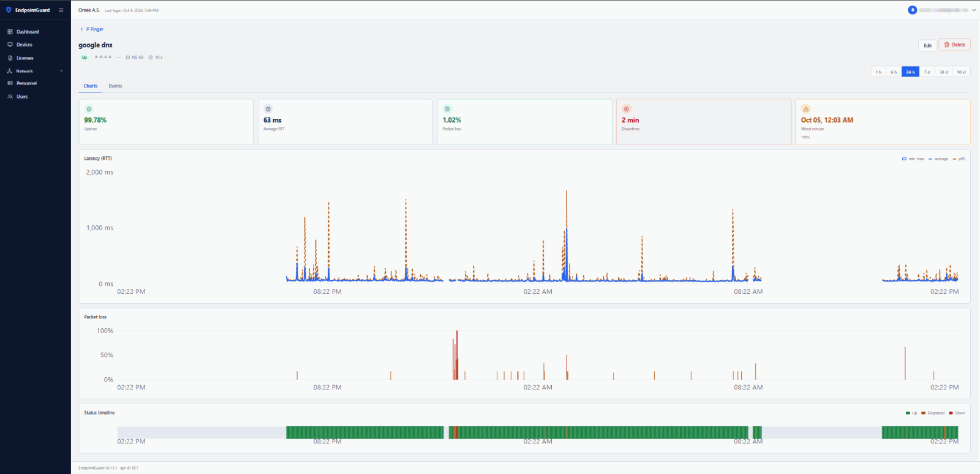Click the NS-03 probe label
The width and height of the screenshot is (980, 474).
135,58
